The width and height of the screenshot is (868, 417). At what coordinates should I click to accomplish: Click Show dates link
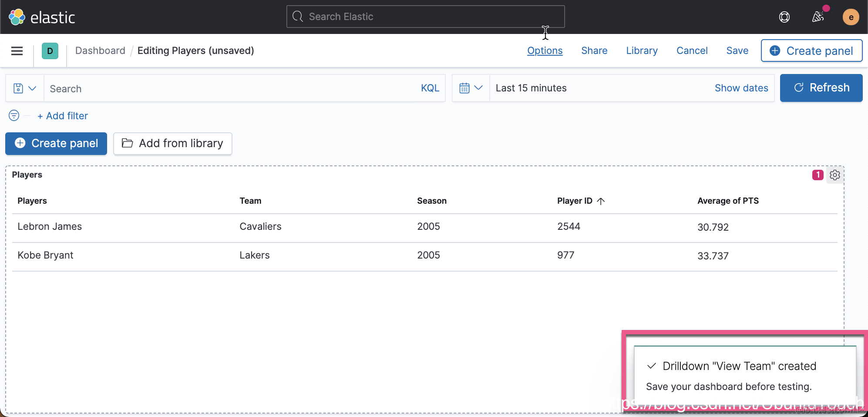tap(741, 88)
